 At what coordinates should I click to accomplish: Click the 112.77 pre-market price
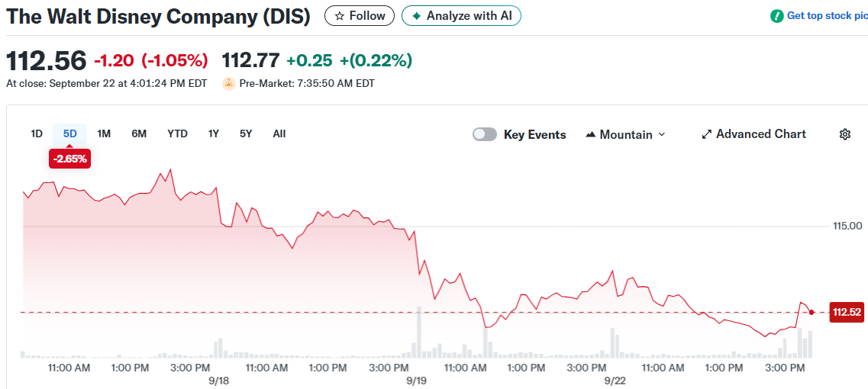(250, 59)
